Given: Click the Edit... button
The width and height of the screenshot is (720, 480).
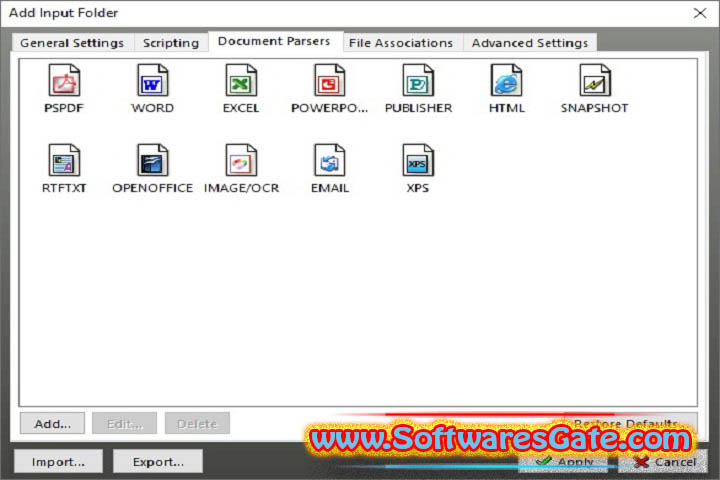Looking at the screenshot, I should tap(124, 423).
